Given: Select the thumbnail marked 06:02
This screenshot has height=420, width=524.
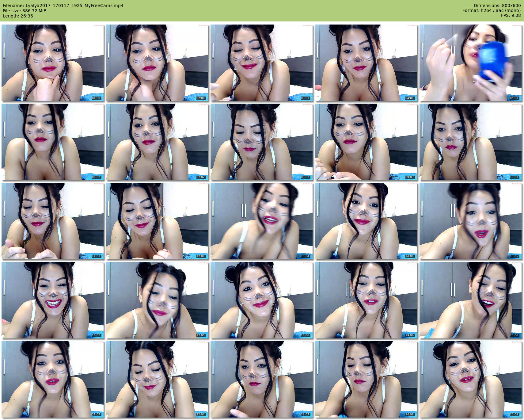Looking at the screenshot, I should [x=53, y=142].
